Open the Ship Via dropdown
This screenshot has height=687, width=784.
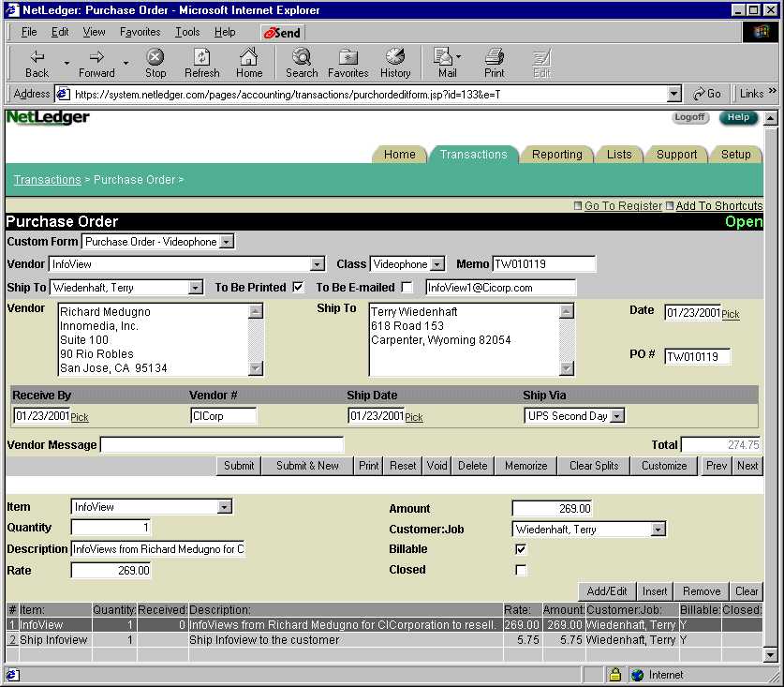617,416
